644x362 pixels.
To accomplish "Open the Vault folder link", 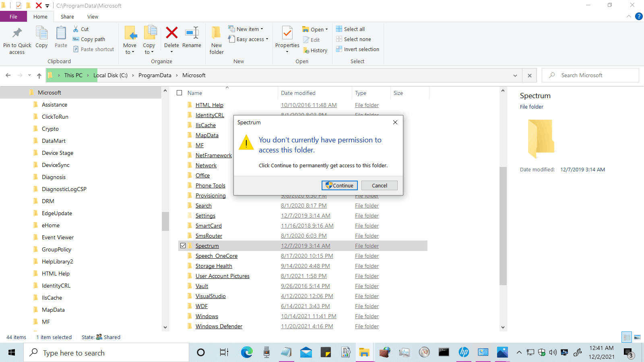I will [202, 286].
